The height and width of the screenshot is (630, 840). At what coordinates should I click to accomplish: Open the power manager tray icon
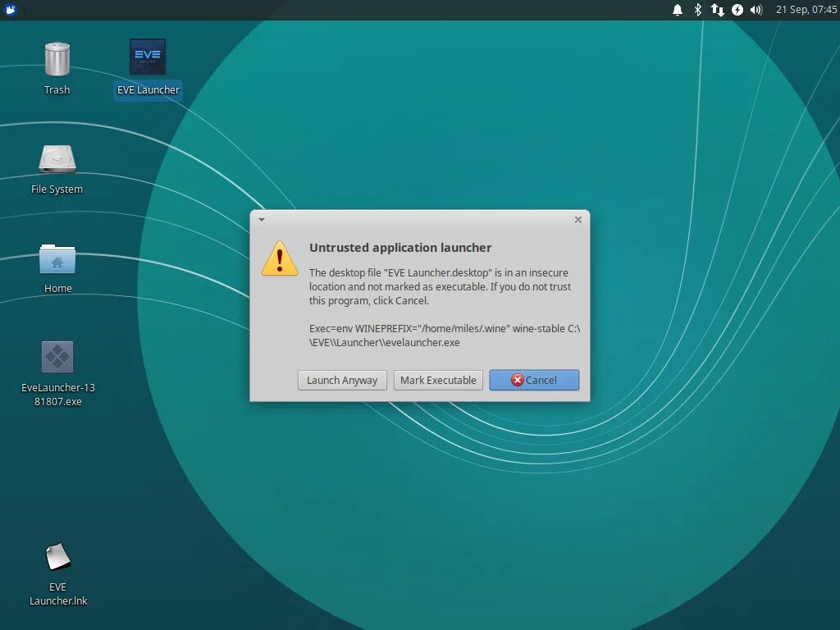click(x=737, y=10)
